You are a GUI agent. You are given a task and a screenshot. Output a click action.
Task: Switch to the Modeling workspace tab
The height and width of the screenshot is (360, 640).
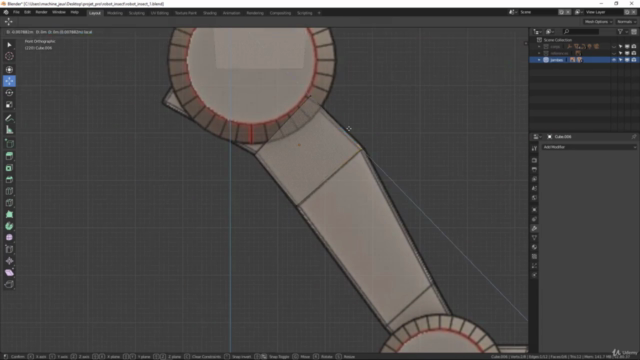pyautogui.click(x=115, y=13)
